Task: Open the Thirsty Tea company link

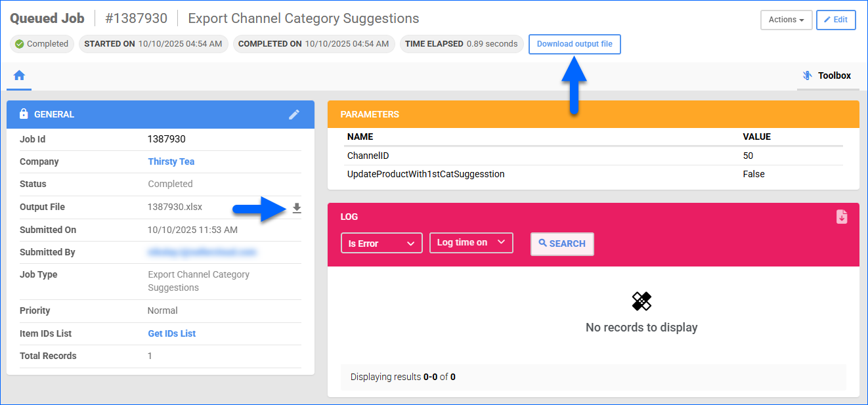Action: (171, 161)
